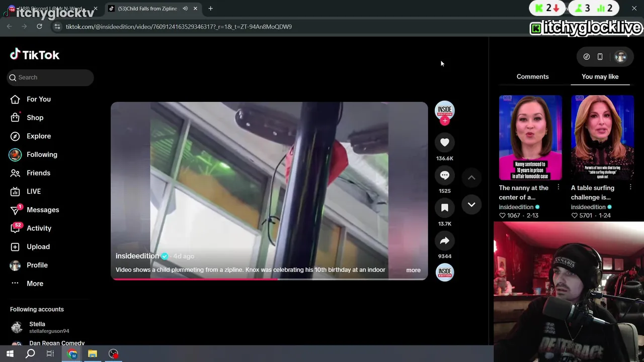Open the Get Coins icon in header
The image size is (644, 362).
coord(587,57)
